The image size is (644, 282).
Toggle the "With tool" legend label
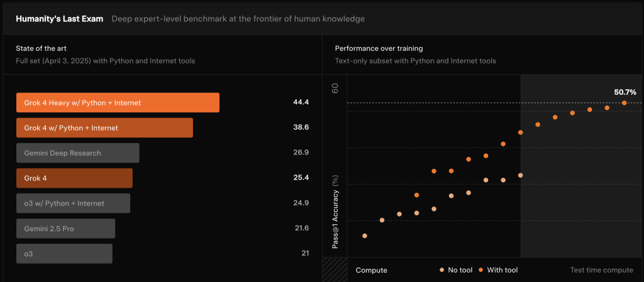coord(502,270)
